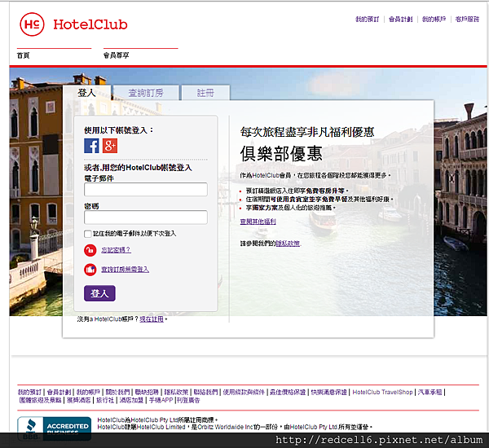This screenshot has height=448, width=489.
Task: Focus the 密碼 input field
Action: coord(146,217)
